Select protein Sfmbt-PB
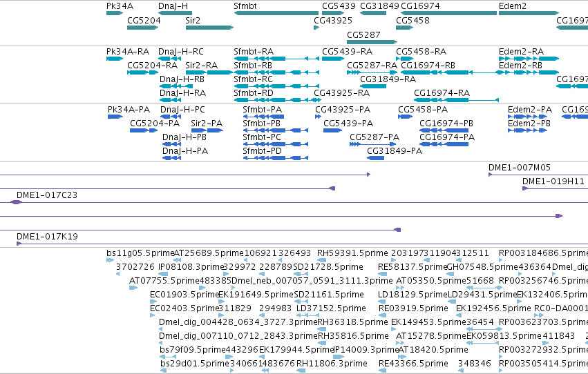Screen dimensions: 588x374 pos(276,130)
